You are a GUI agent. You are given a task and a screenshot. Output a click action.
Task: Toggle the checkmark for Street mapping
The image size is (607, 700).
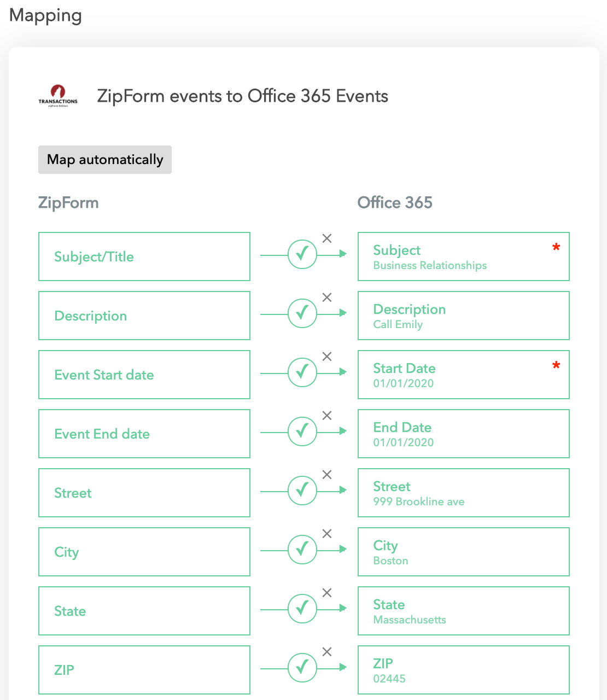click(302, 491)
